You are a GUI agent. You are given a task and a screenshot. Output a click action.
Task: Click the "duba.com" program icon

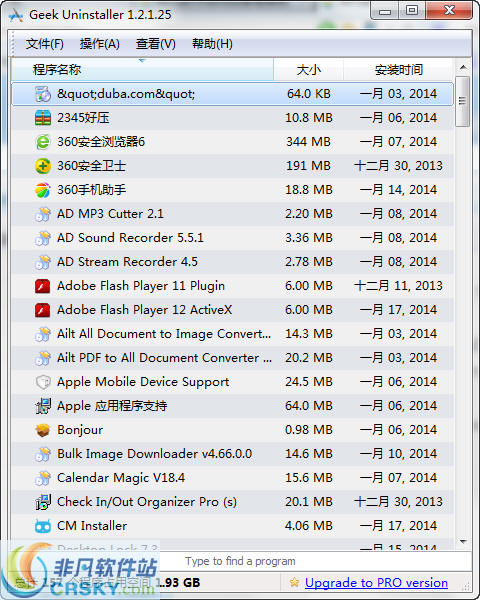tap(42, 94)
